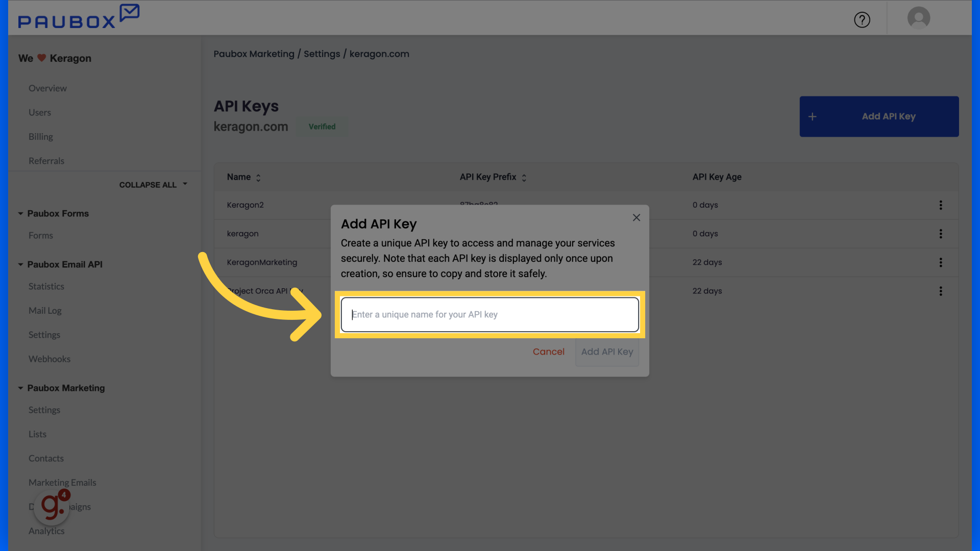Open Webhooks in the sidebar

(x=50, y=359)
